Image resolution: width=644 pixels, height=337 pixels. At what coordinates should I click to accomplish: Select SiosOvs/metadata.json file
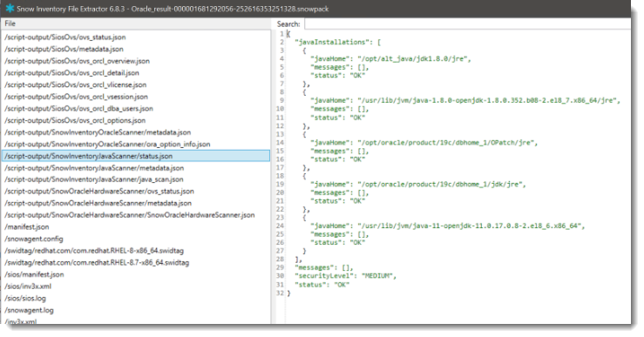pyautogui.click(x=64, y=49)
